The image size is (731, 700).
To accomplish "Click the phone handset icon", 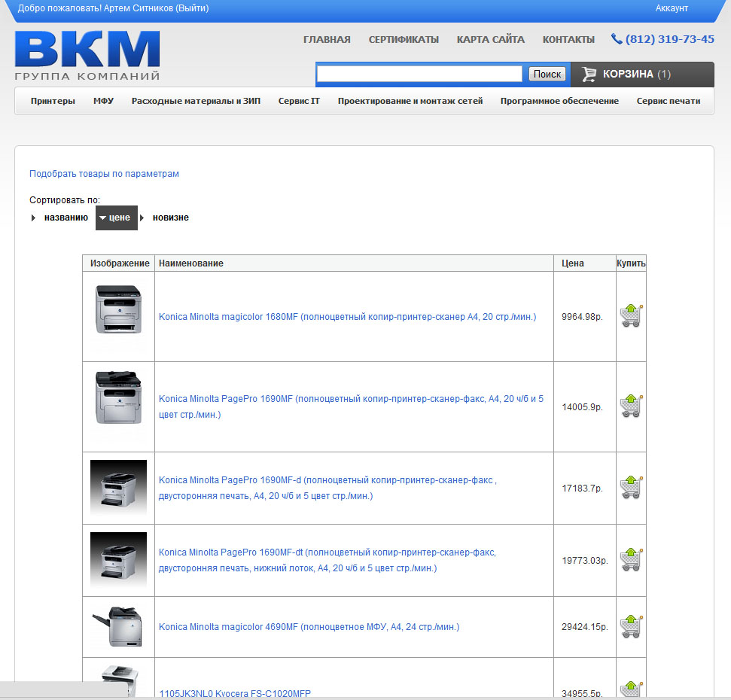I will (x=617, y=39).
